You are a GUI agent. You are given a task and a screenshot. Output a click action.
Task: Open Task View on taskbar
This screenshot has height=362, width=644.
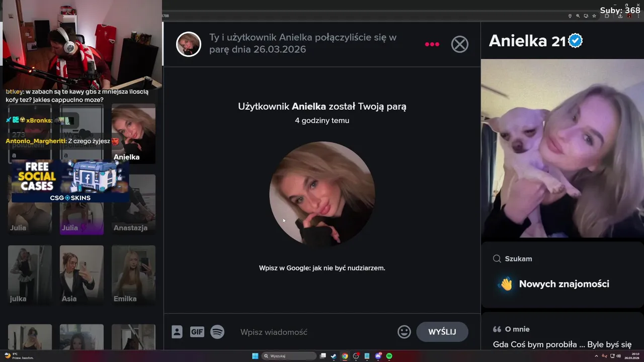pyautogui.click(x=323, y=356)
